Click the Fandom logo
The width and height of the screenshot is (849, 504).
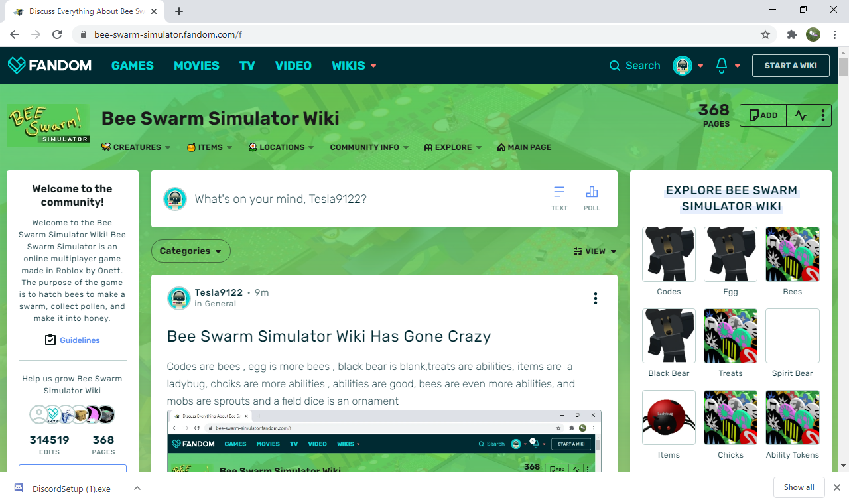[50, 65]
